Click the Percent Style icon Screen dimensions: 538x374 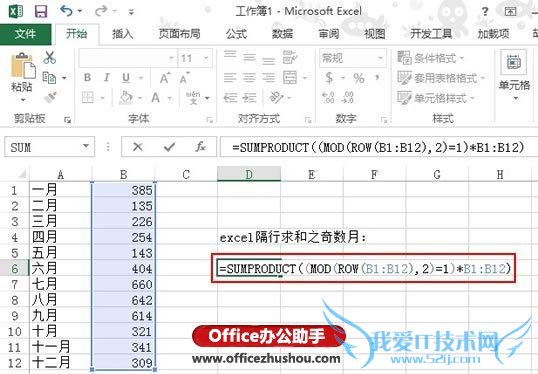pos(359,78)
